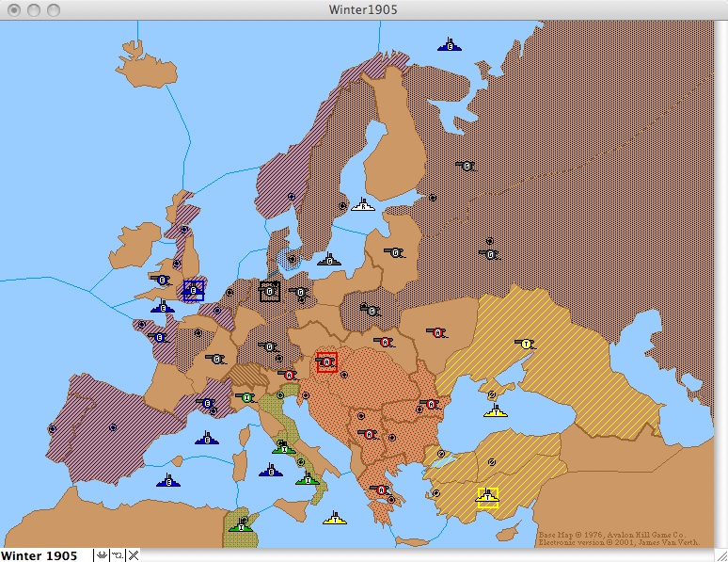Viewport: 728px width, 562px height.
Task: Select the Turkish army in Sevastopol
Action: 526,344
